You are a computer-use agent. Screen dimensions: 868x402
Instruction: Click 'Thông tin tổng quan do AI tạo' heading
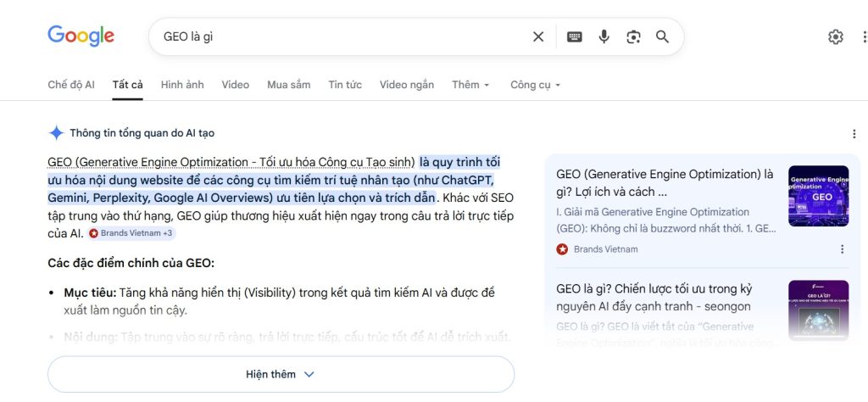tap(142, 133)
